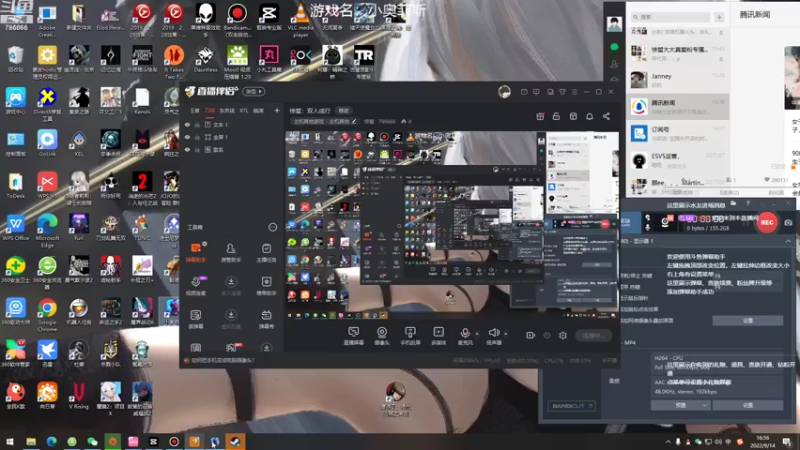This screenshot has width=800, height=450.
Task: Open WPS Office desktop icon
Action: [15, 228]
